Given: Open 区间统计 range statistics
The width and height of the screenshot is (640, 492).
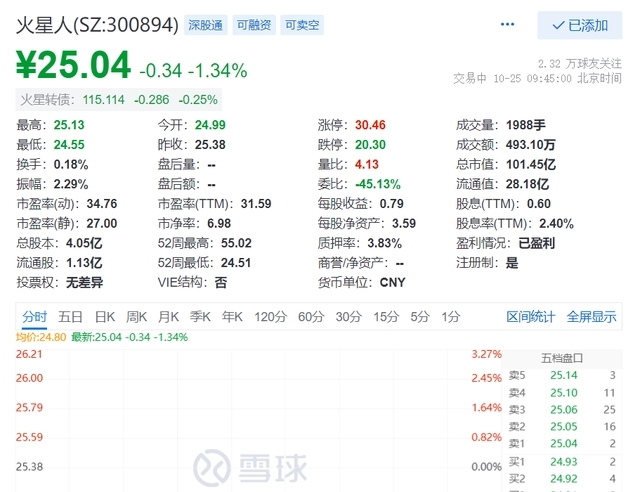Looking at the screenshot, I should 531,317.
